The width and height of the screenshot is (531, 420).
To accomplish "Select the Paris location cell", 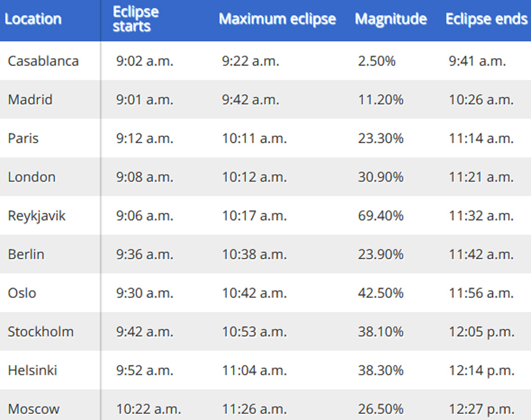I will point(23,138).
